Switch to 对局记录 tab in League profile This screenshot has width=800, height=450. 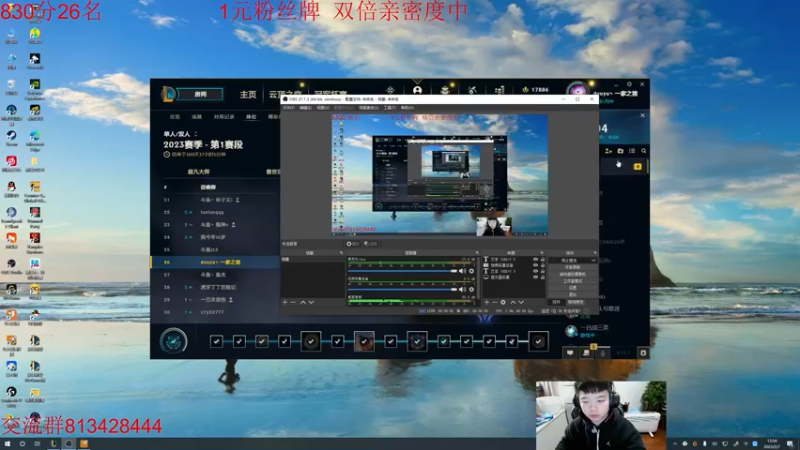[x=224, y=117]
